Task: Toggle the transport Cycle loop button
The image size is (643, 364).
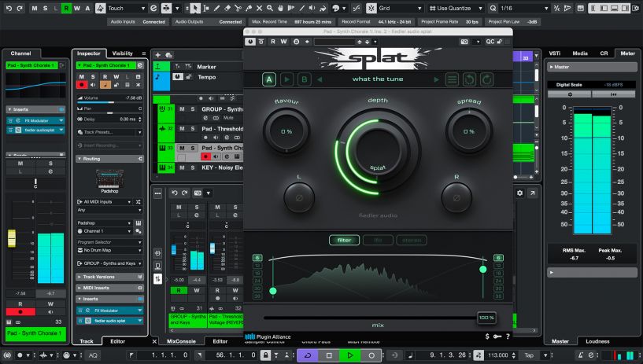Action: coord(308,355)
